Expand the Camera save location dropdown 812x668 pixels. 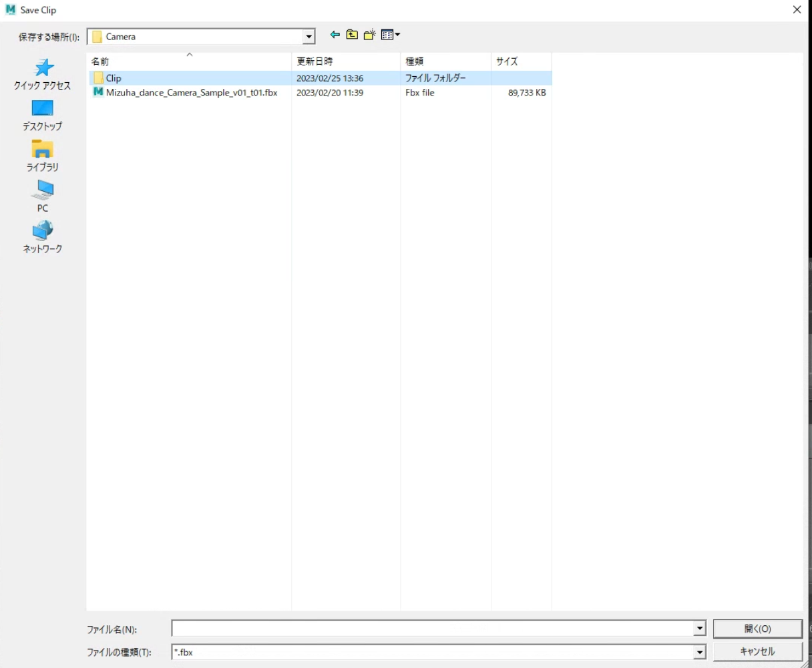(309, 37)
